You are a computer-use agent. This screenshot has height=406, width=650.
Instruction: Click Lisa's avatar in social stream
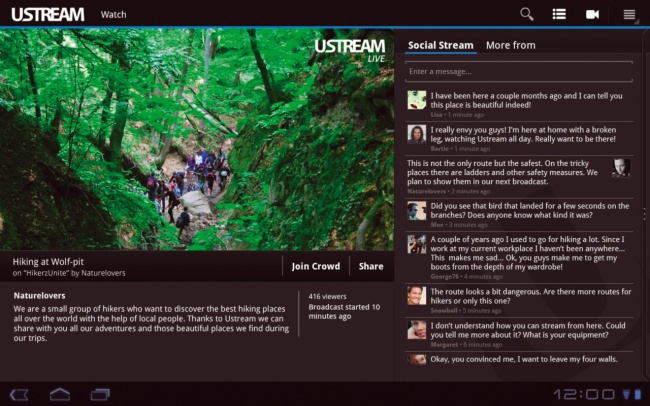point(417,100)
